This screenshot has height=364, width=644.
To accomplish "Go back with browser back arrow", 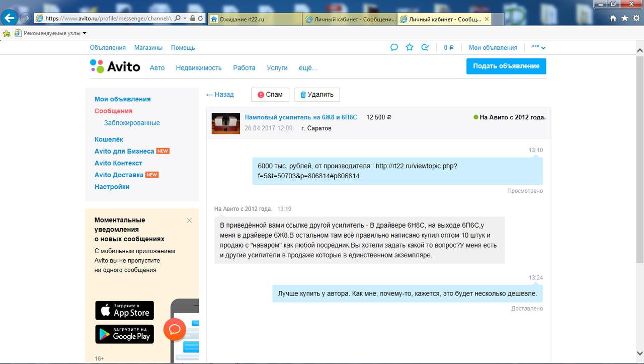I will coord(10,18).
